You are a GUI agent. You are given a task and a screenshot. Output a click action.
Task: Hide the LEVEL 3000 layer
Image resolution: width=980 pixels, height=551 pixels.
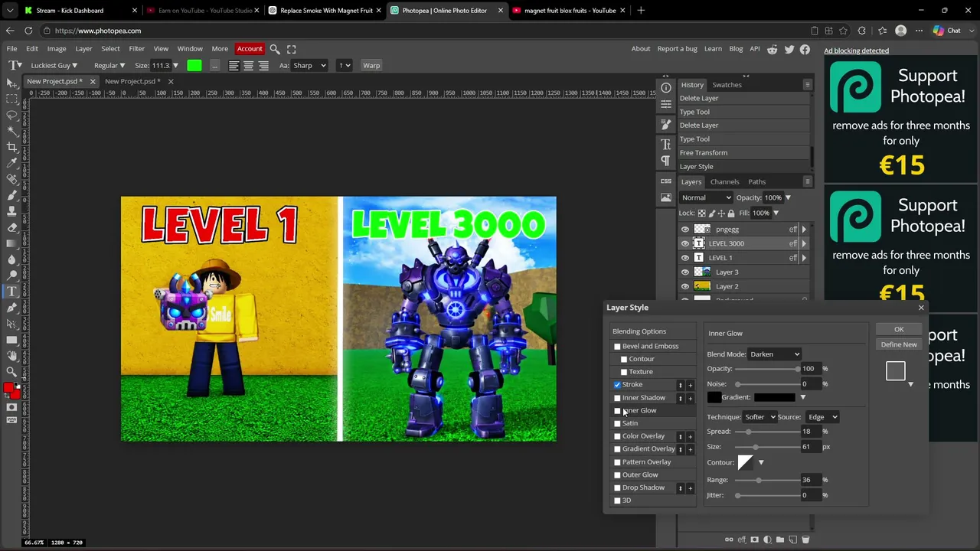(685, 243)
